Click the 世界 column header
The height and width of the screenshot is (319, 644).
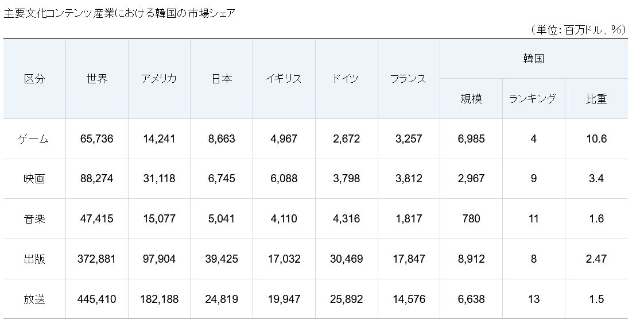tap(96, 79)
